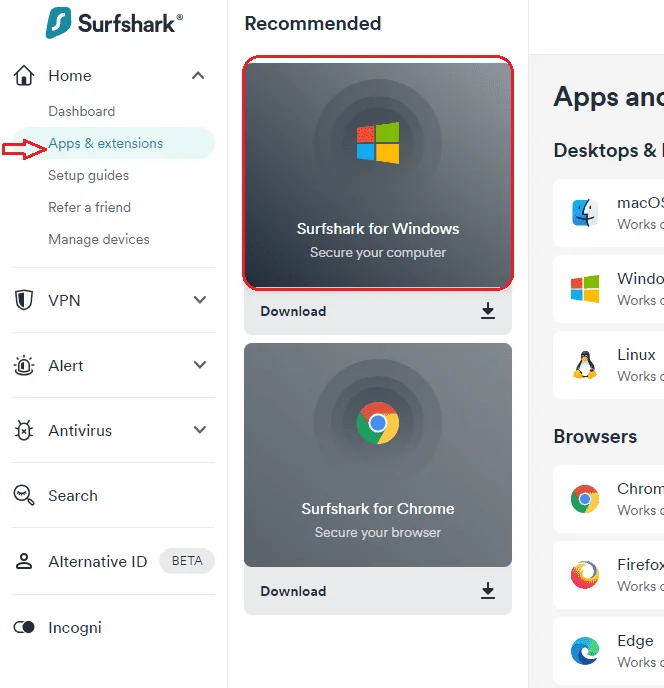The width and height of the screenshot is (664, 688).
Task: Click the Search magnifier icon
Action: (x=24, y=495)
